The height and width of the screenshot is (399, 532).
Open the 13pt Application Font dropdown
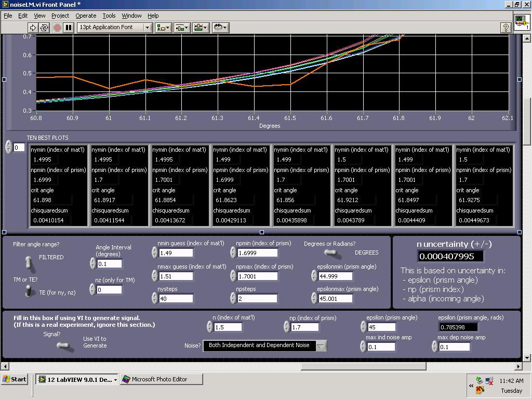114,28
